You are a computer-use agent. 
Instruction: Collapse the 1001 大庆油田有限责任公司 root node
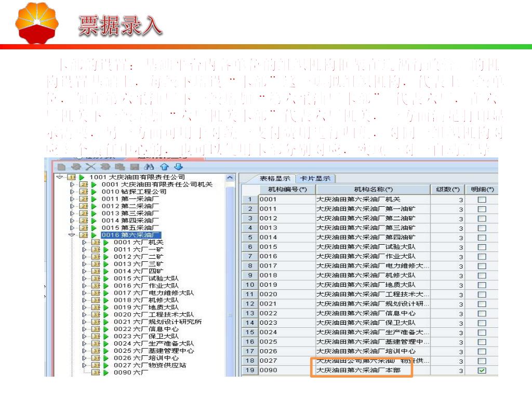[x=60, y=177]
